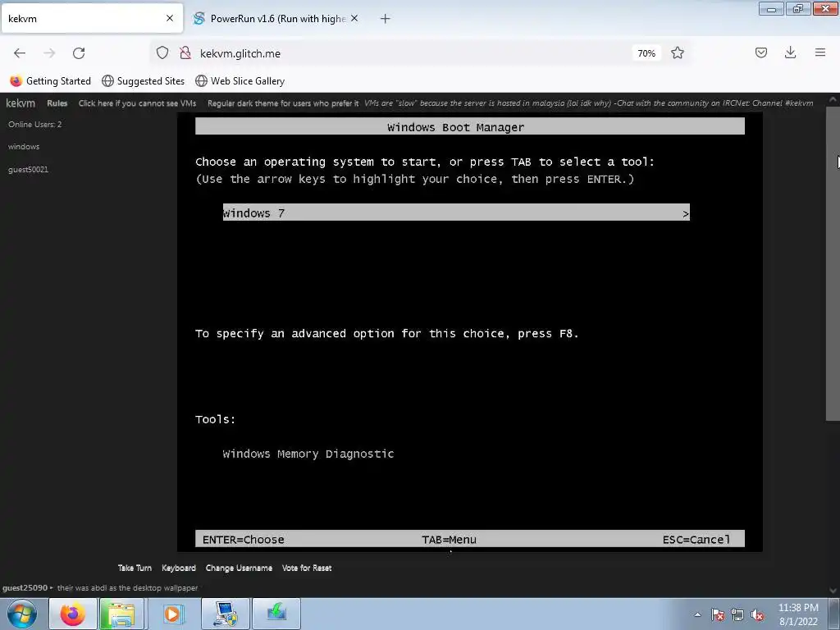Click TAB=Menu in the boot footer

point(449,540)
